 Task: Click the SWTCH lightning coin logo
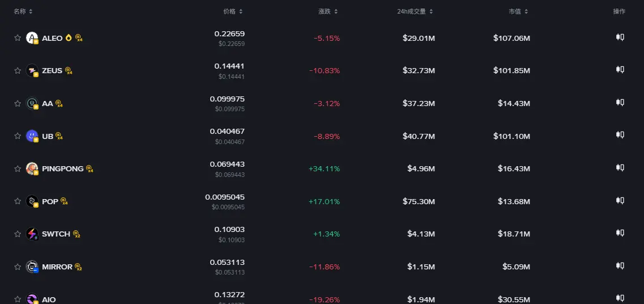(x=32, y=234)
